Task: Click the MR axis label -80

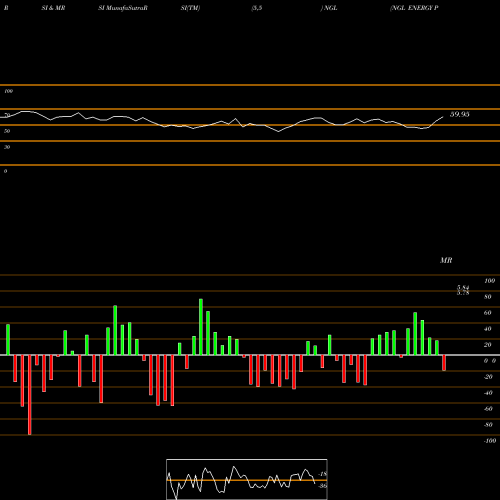Action: tap(488, 425)
